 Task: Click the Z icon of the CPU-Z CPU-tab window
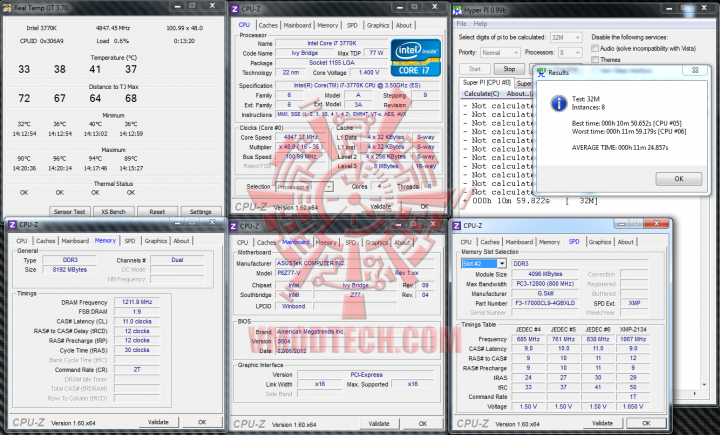click(x=235, y=9)
